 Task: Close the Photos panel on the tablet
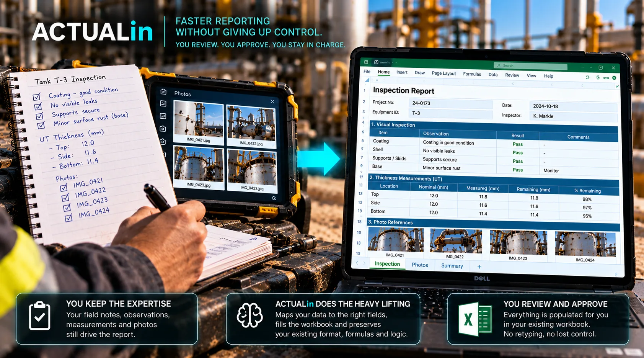coord(272,101)
